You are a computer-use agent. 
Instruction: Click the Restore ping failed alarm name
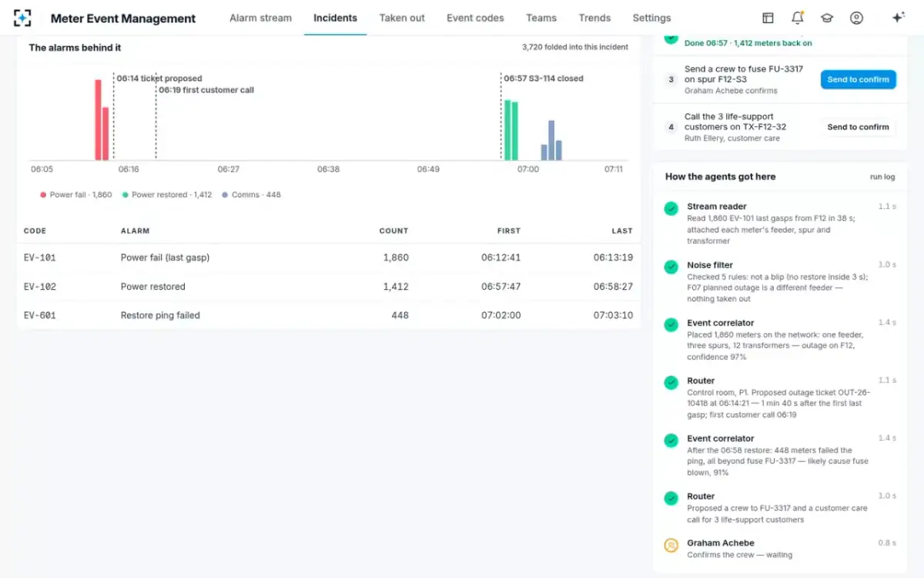coord(160,315)
